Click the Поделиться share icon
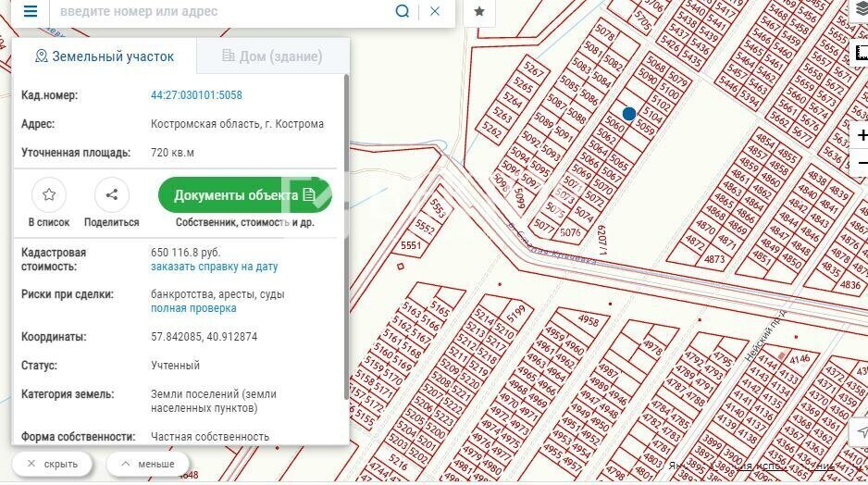The width and height of the screenshot is (868, 485). pyautogui.click(x=112, y=194)
